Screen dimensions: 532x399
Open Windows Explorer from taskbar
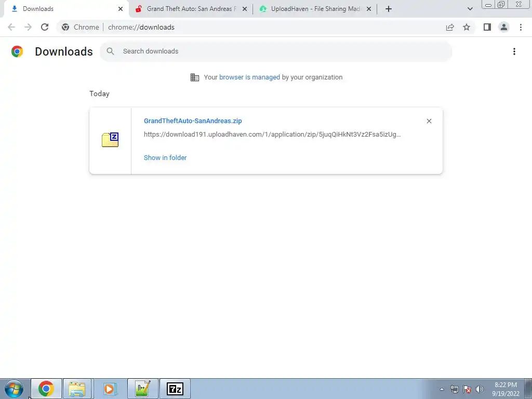77,389
